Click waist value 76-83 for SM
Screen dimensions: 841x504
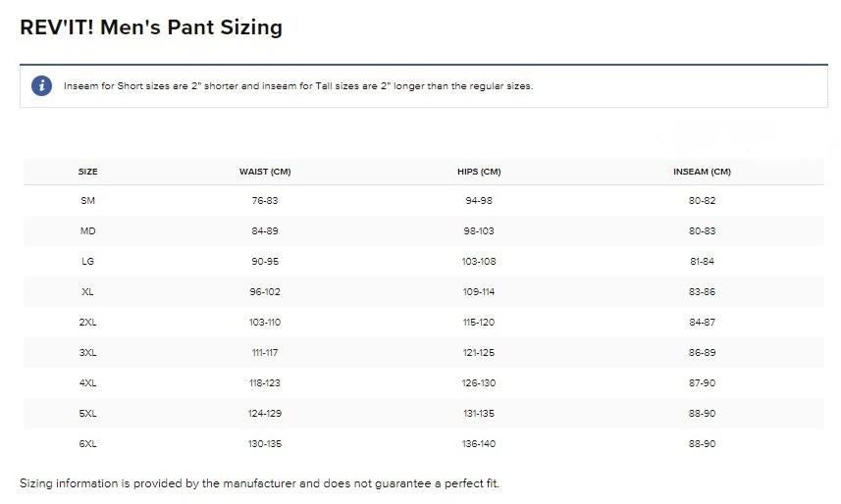click(x=265, y=201)
